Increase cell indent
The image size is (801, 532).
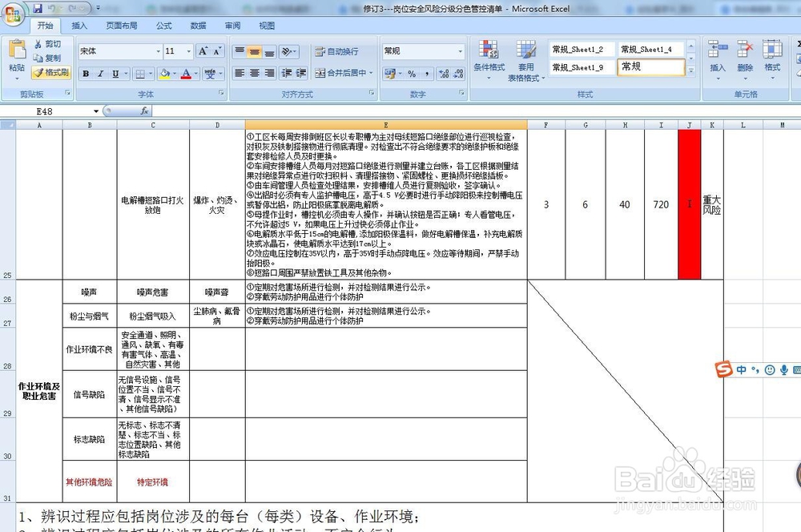(301, 73)
